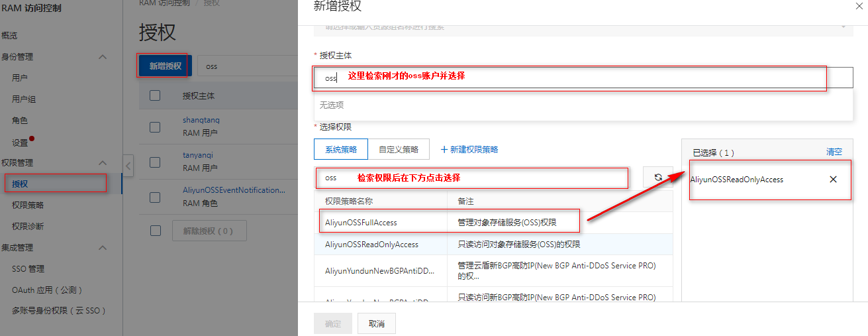Viewport: 868px width, 336px height.
Task: Click the 授权主体 table column header
Action: (x=199, y=95)
